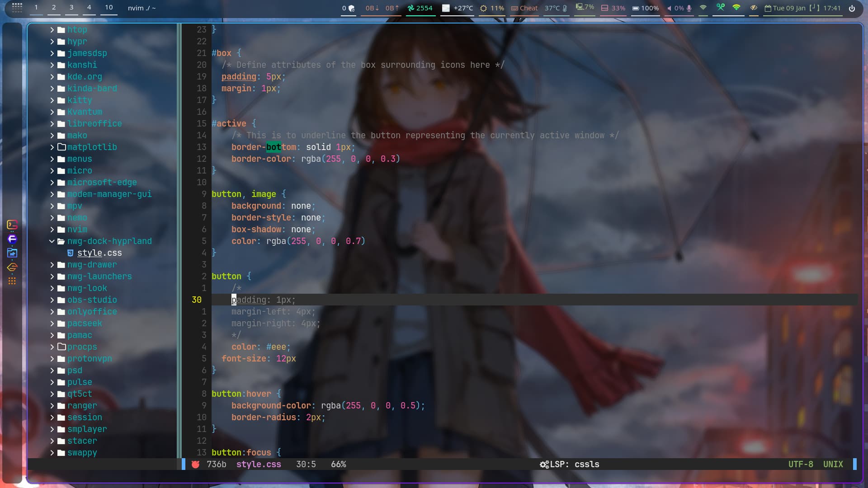This screenshot has height=488, width=868.
Task: Click the CPU 7% usage indicator
Action: (585, 8)
